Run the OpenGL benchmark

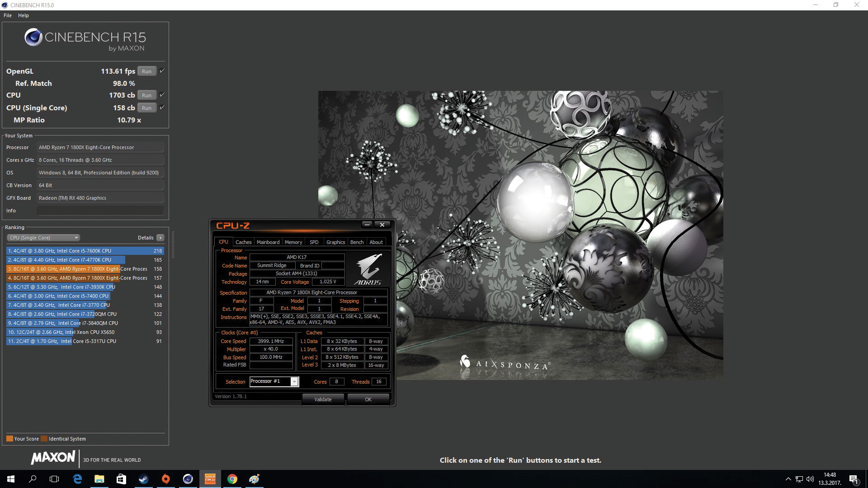tap(146, 71)
